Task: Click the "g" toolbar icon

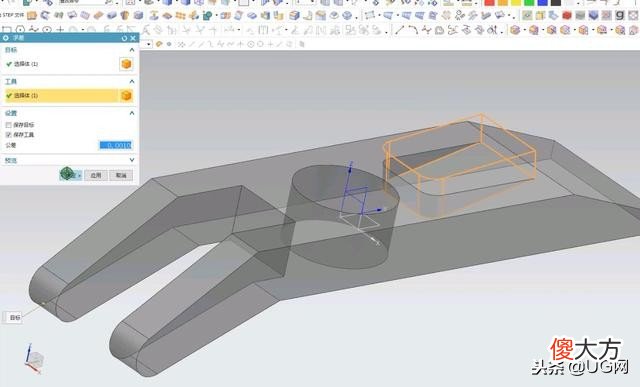Action: pos(620,16)
